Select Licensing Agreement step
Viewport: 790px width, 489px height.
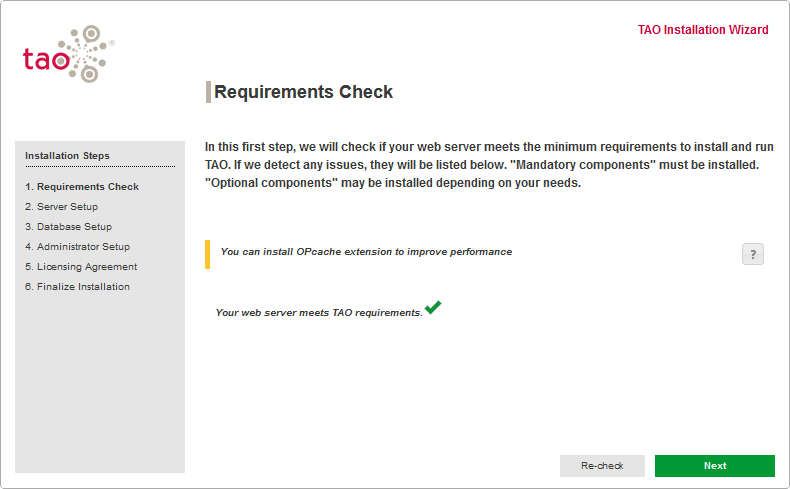(81, 267)
